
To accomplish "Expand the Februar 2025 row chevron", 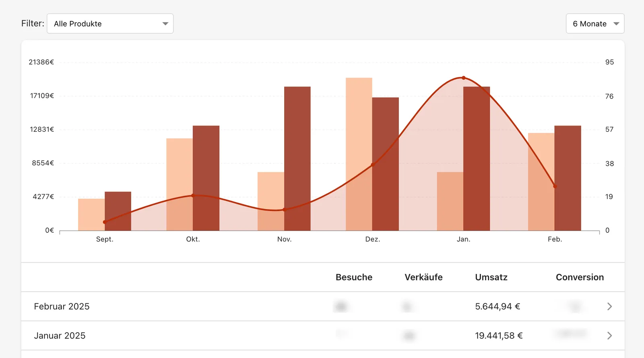I will pos(609,307).
